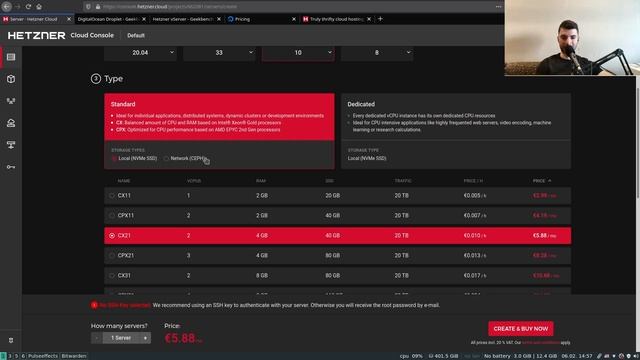Open the Security key icon in sidebar

click(x=11, y=167)
